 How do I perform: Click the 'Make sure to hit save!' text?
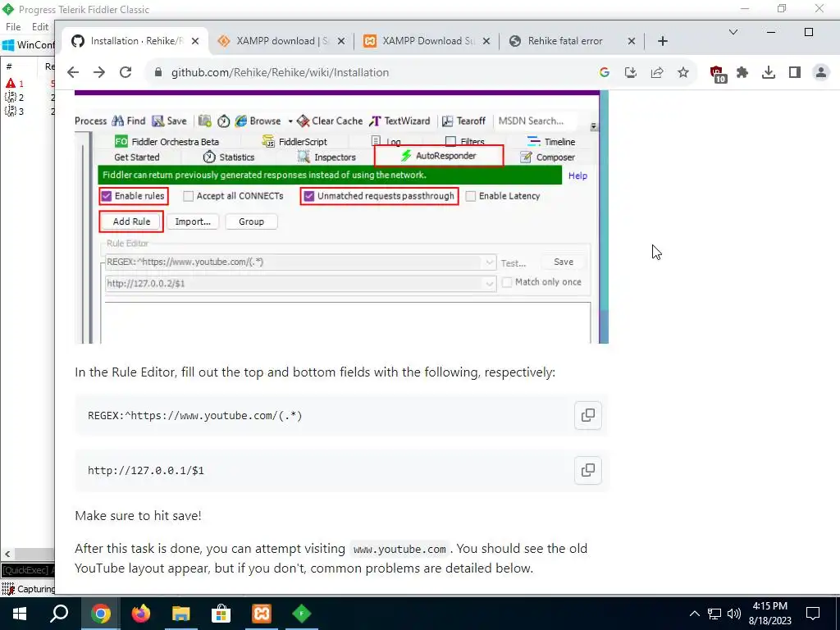pos(138,515)
